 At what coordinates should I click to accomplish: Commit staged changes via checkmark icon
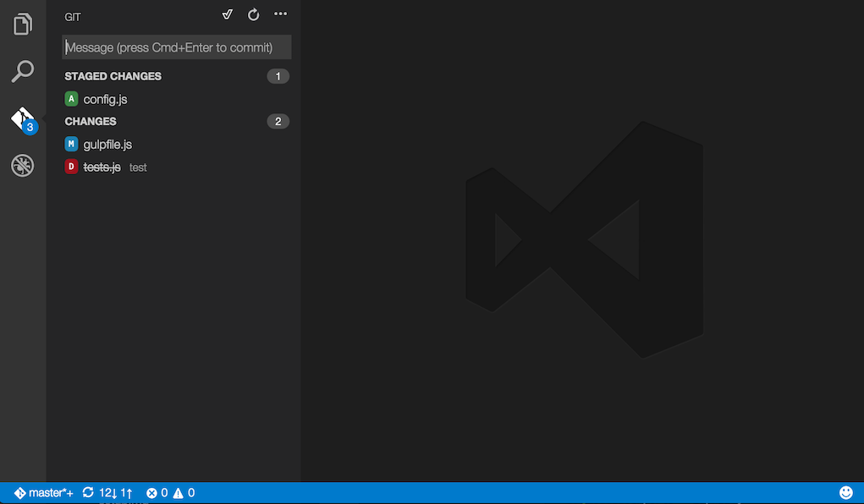[227, 14]
